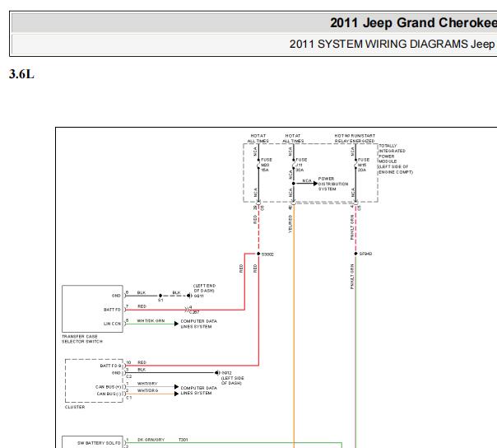This screenshot has height=448, width=497.
Task: Click the "WHT/DK GRN" wire label
Action: point(151,321)
